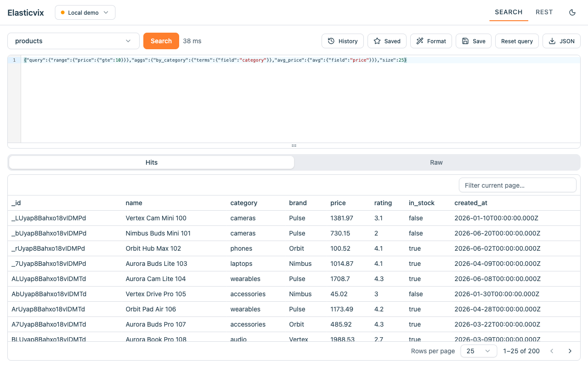Click the price value 45.02
The width and height of the screenshot is (588, 368).
[339, 294]
